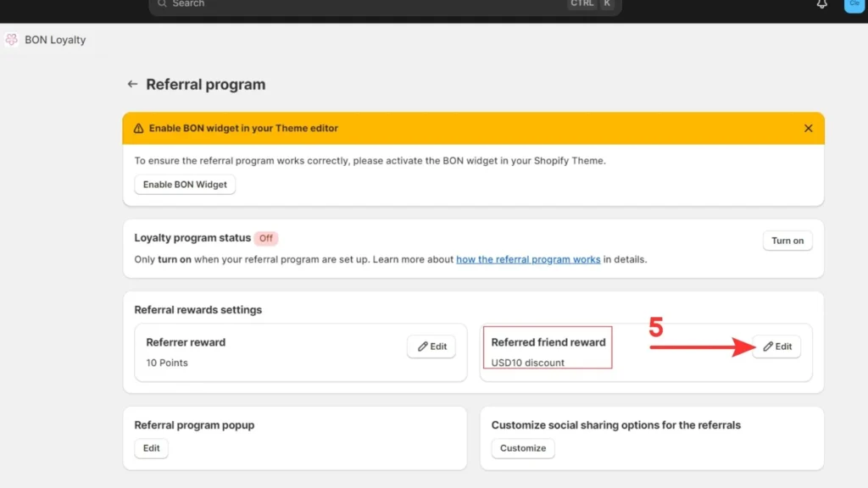This screenshot has height=488, width=868.
Task: Customize the social sharing options
Action: pos(522,448)
